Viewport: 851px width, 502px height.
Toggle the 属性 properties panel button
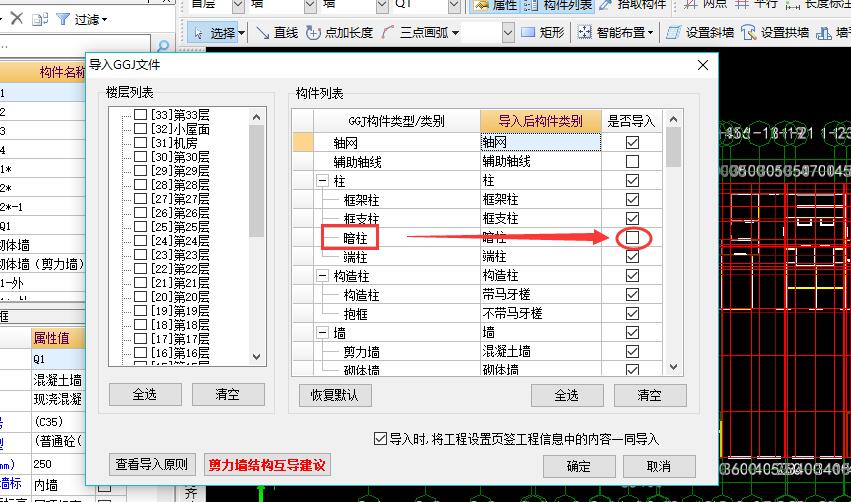click(495, 5)
